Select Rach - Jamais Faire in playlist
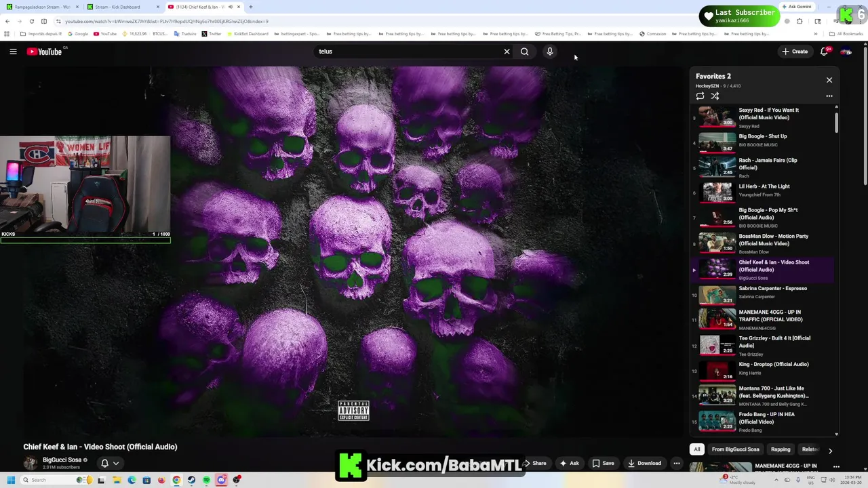 tap(763, 167)
